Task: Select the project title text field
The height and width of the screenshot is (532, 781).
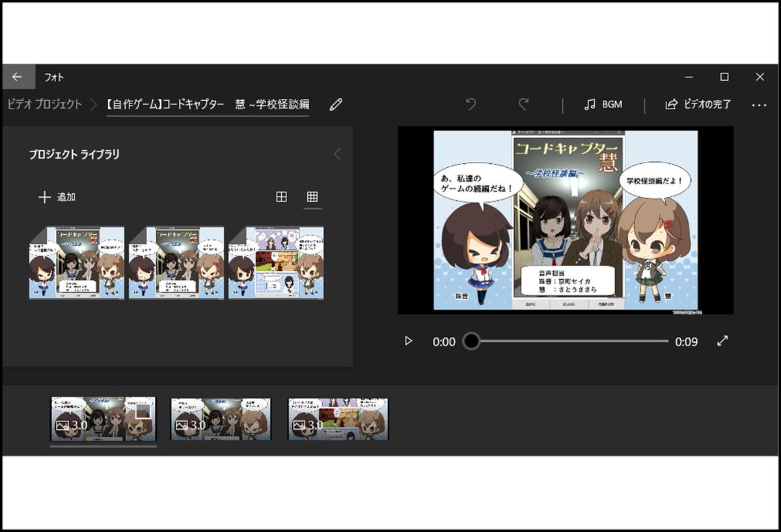Action: click(208, 105)
